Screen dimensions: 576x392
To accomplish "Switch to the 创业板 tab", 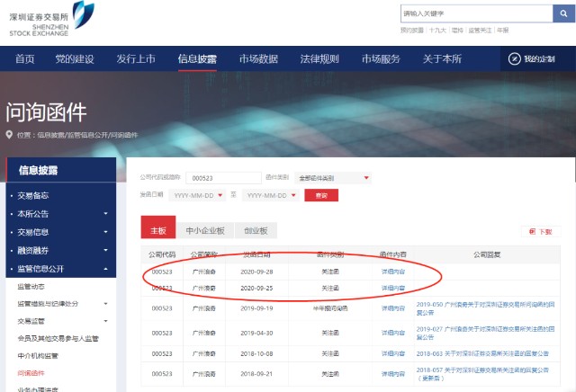I will coord(260,230).
